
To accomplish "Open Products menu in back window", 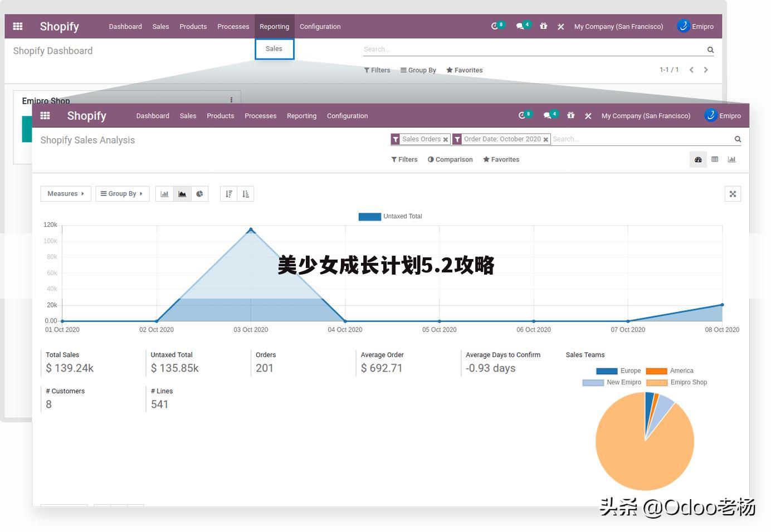I will point(193,27).
